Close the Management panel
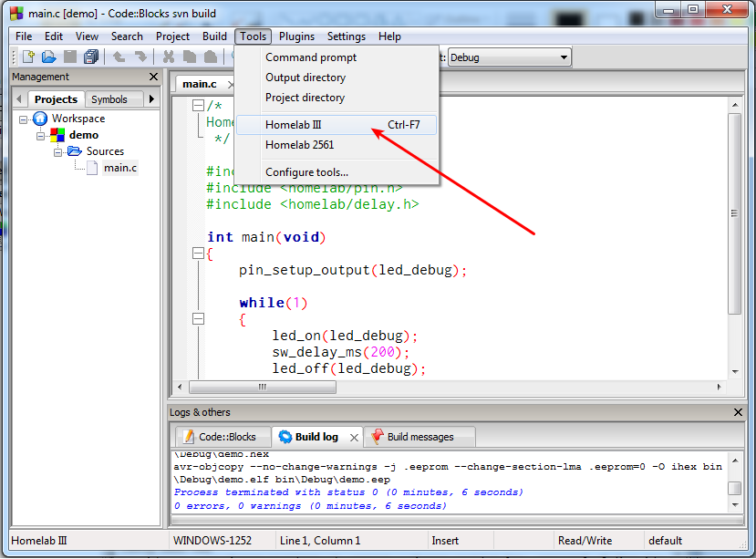Image resolution: width=756 pixels, height=559 pixels. [x=153, y=78]
